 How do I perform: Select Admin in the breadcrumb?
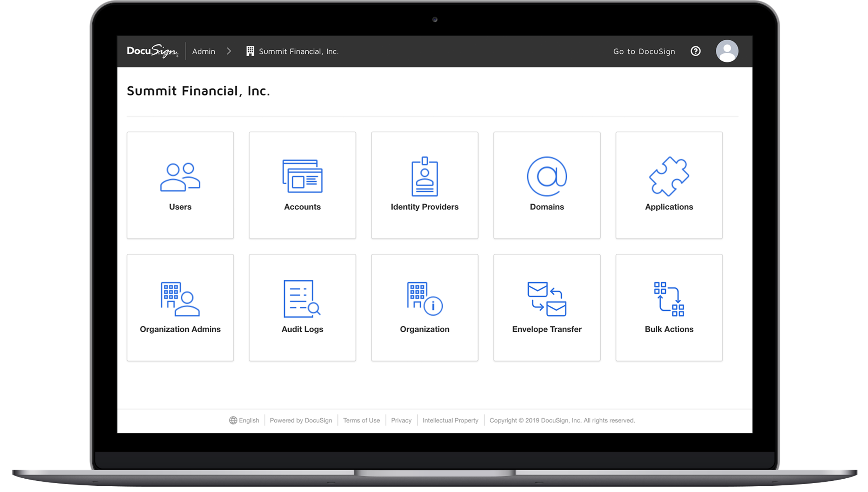point(204,51)
